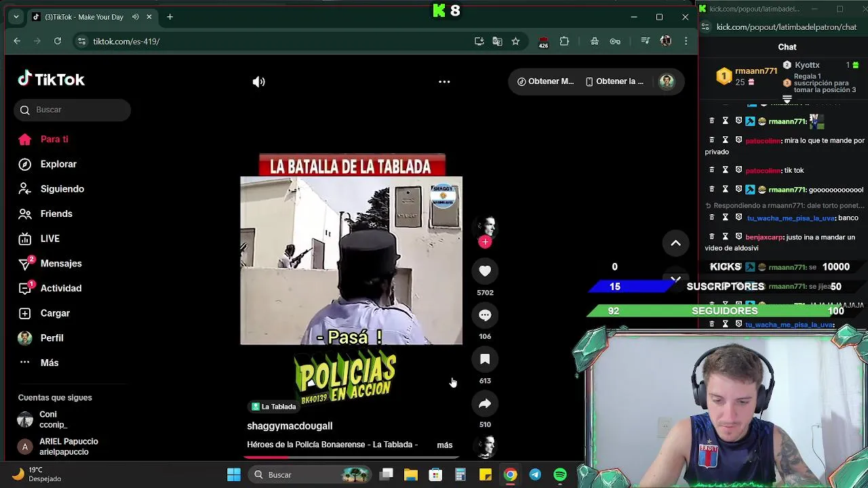Open the Chrome profile avatar

666,41
